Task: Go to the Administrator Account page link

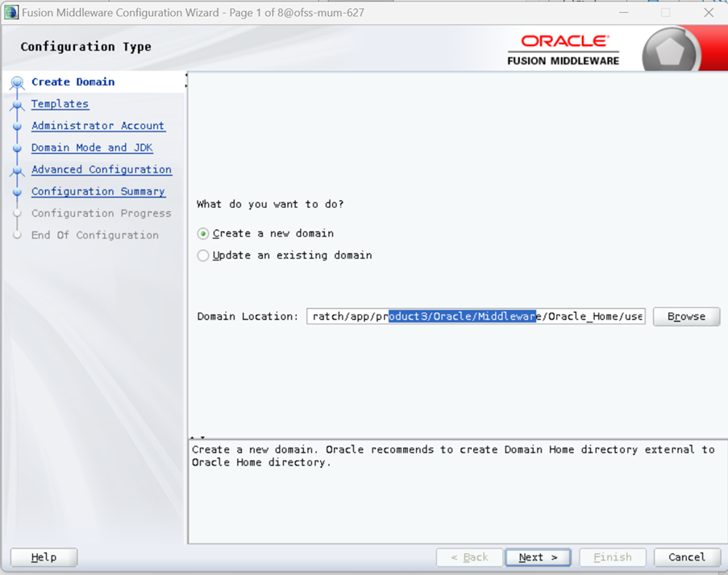Action: (x=98, y=126)
